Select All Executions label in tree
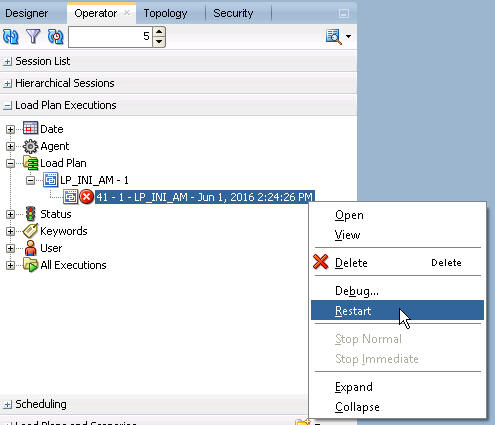Viewport: 495px width, 425px height. pos(73,265)
